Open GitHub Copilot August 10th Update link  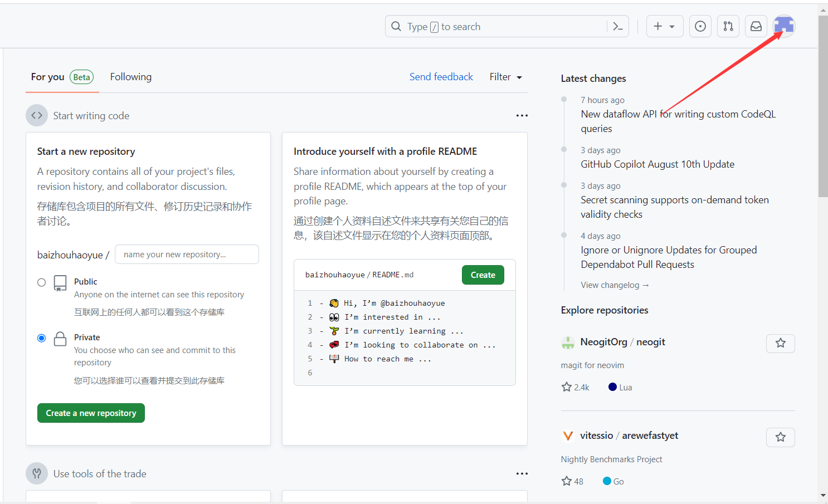[657, 164]
